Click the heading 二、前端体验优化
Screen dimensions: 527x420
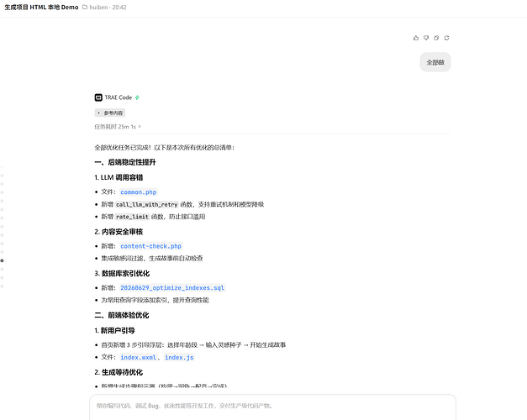122,315
